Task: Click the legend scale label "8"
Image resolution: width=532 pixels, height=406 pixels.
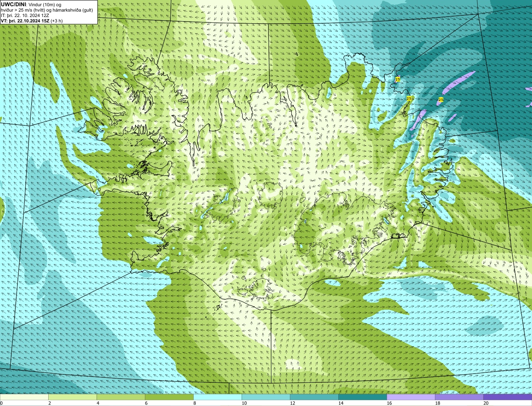Action: coord(195,403)
